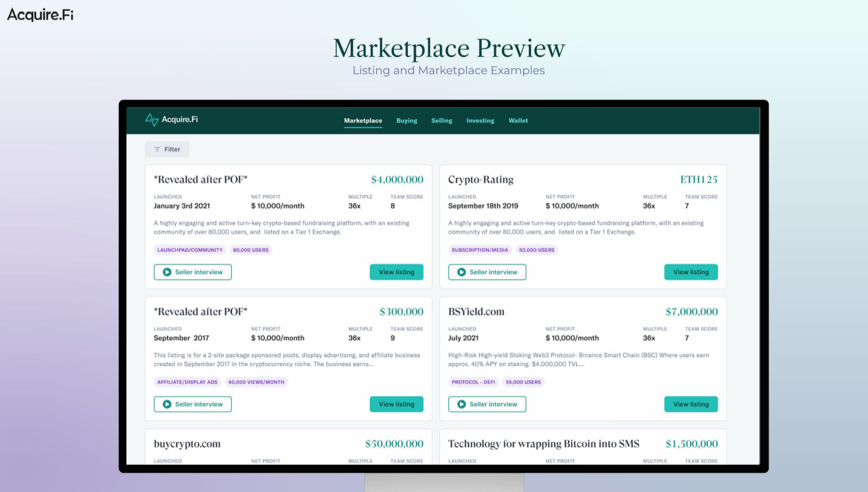This screenshot has height=492, width=868.
Task: Click the Technology for wrapping Bitcoin into SMS title
Action: coord(543,444)
